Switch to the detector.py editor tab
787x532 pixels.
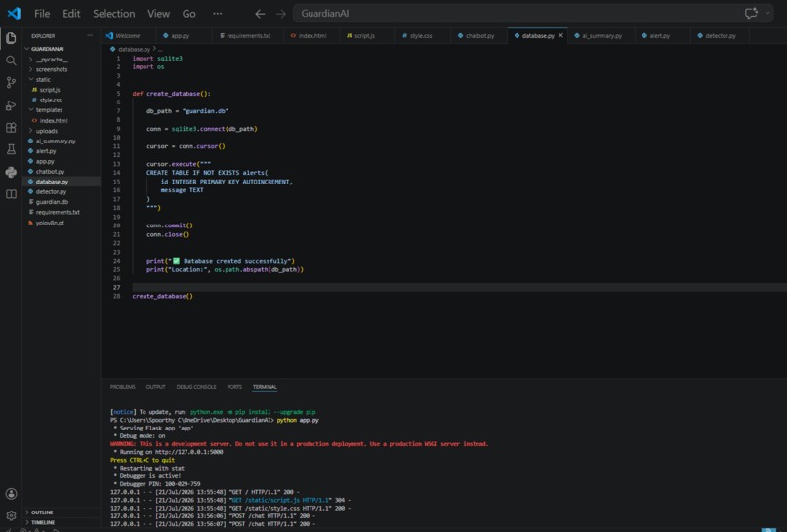coord(721,36)
